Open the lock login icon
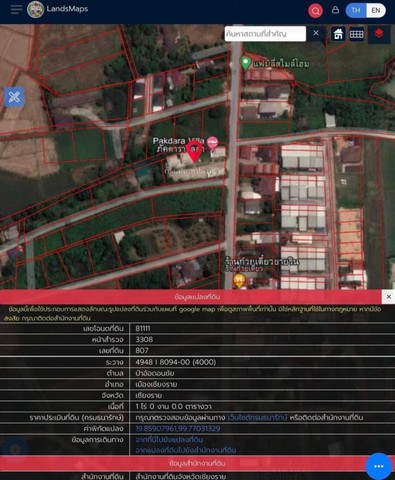 pyautogui.click(x=335, y=10)
